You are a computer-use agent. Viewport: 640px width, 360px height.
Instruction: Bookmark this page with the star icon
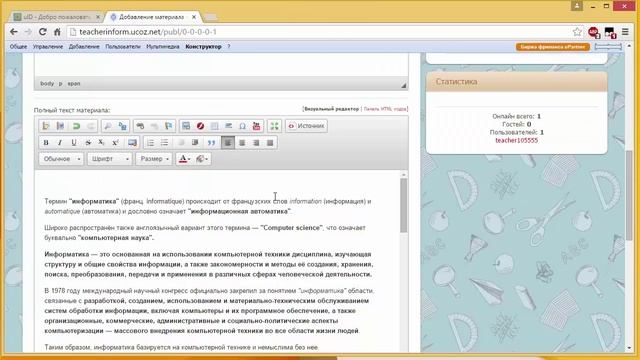pyautogui.click(x=577, y=32)
